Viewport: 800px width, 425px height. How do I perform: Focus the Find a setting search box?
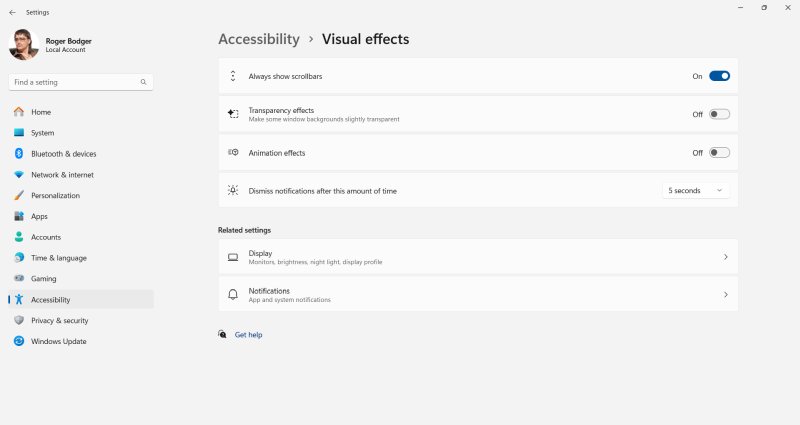click(81, 82)
